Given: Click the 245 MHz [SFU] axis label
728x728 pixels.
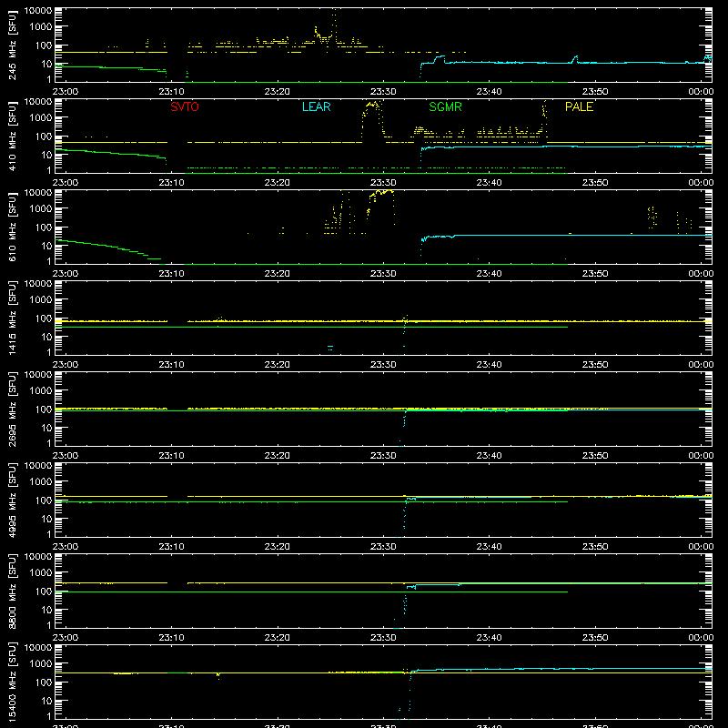Looking at the screenshot, I should 13,45.
